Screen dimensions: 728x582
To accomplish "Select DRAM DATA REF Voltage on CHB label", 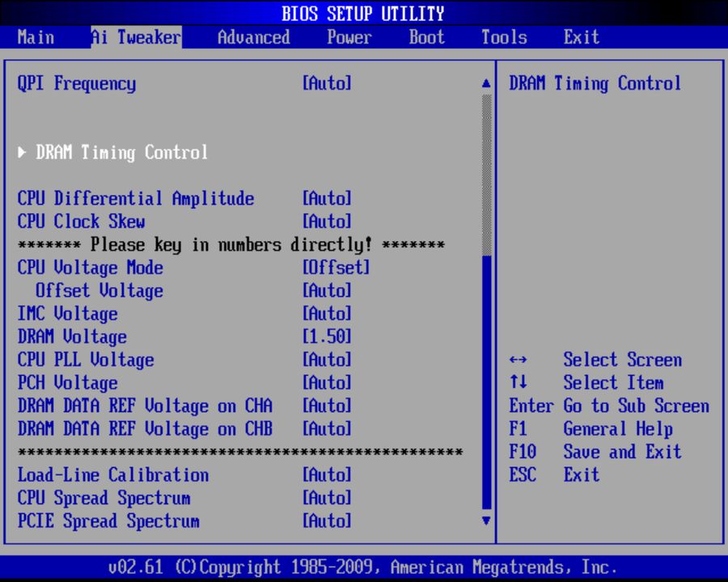I will pyautogui.click(x=145, y=429).
